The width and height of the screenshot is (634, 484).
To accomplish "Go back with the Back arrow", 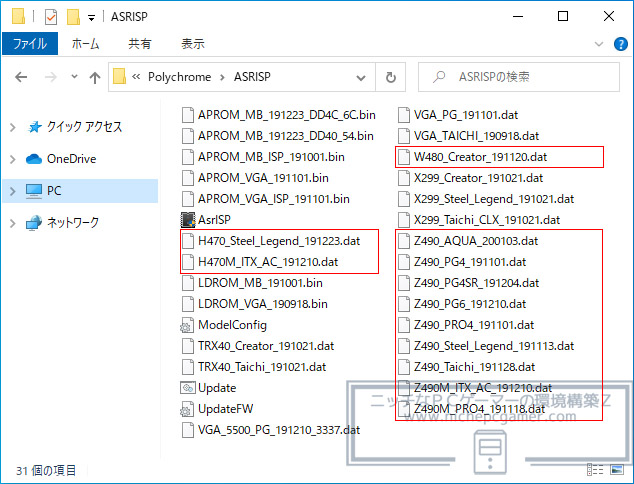I will pyautogui.click(x=21, y=77).
